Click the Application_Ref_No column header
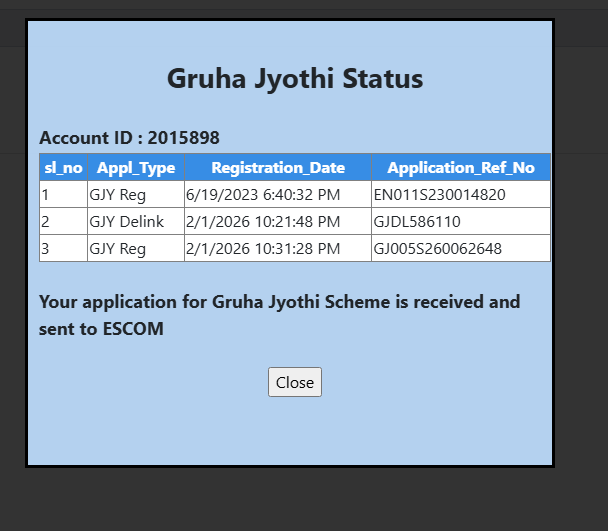This screenshot has width=608, height=531. [461, 168]
